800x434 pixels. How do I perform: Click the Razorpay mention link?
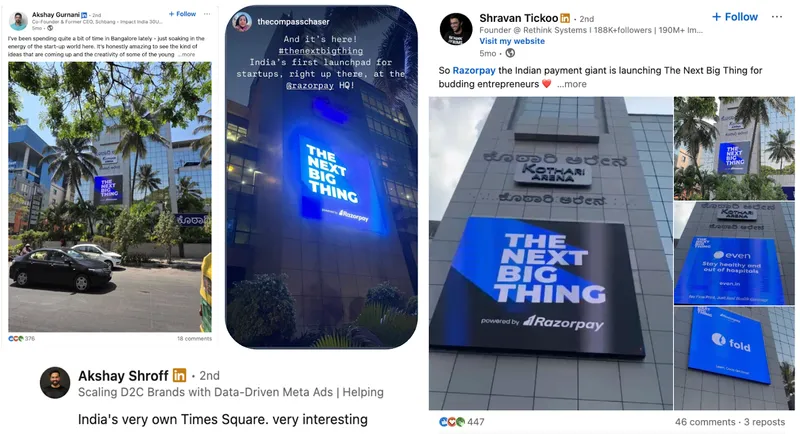coord(474,70)
